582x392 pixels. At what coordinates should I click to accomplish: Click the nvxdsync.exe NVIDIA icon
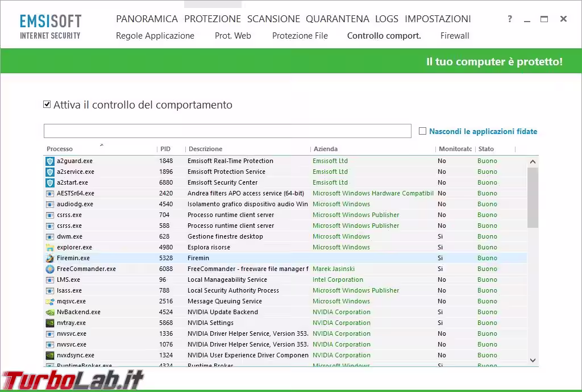(50, 355)
